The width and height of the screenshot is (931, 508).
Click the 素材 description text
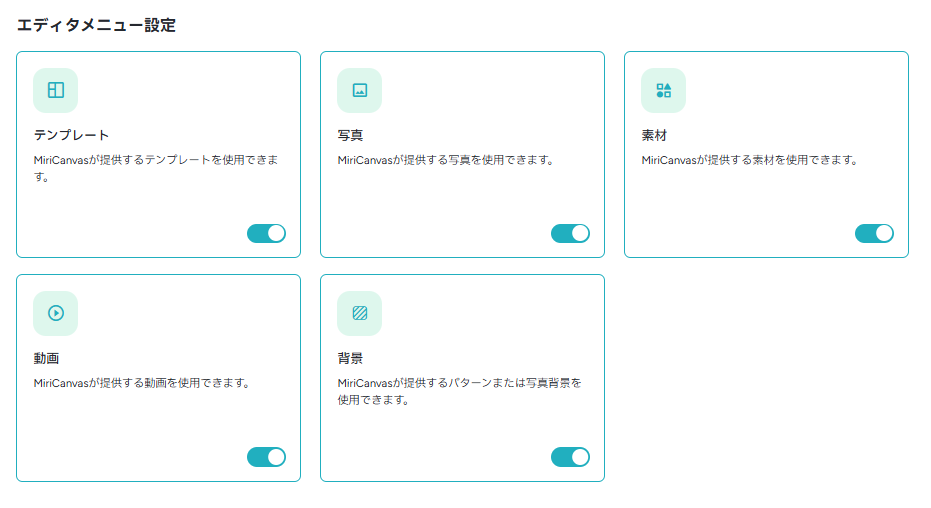pyautogui.click(x=750, y=160)
